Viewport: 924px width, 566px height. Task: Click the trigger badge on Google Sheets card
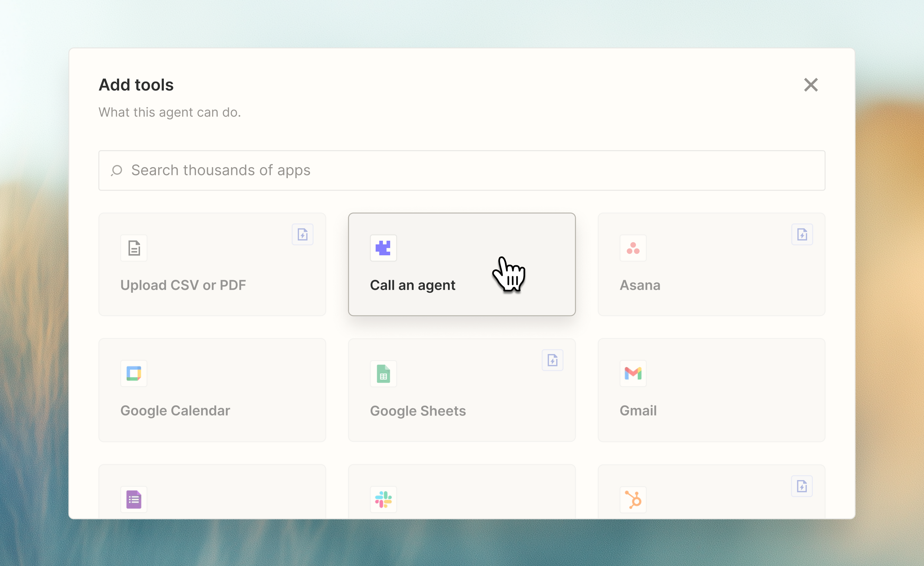[552, 360]
